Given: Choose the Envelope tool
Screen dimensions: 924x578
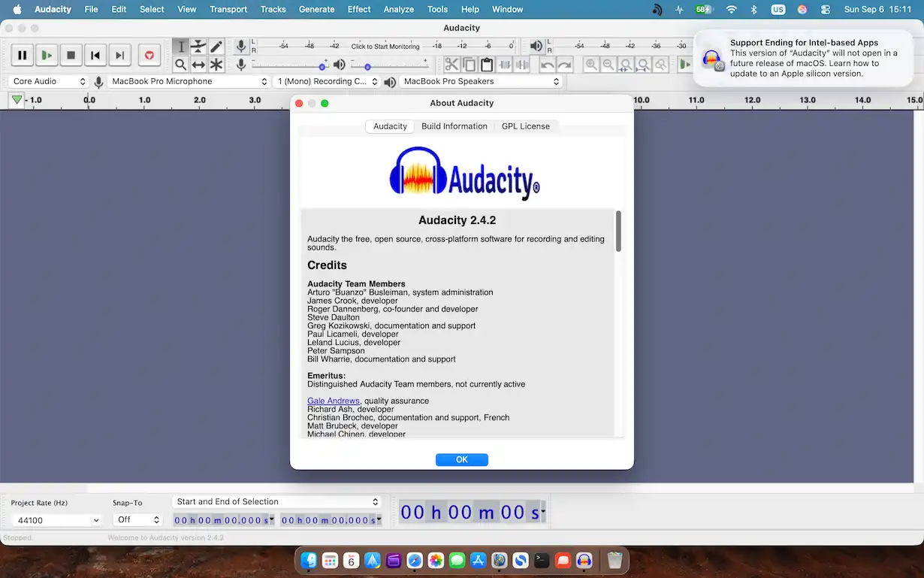Looking at the screenshot, I should [198, 47].
